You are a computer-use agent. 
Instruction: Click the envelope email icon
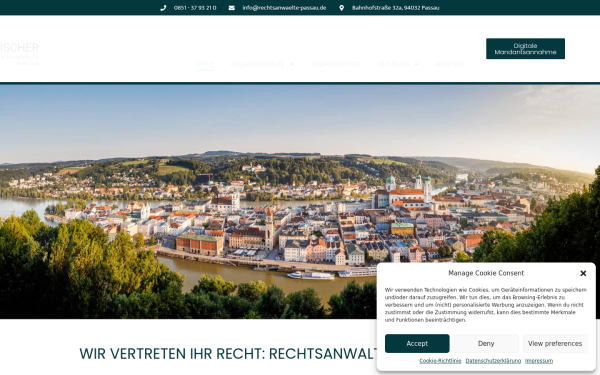pos(232,8)
